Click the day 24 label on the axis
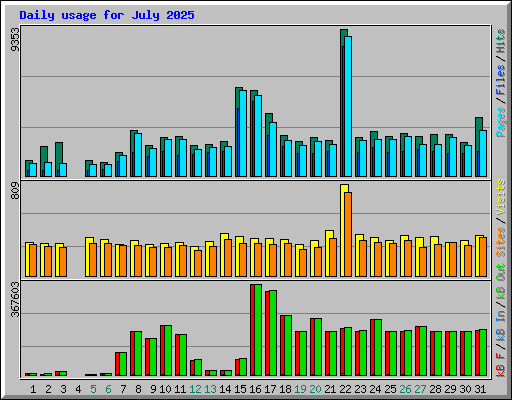Image resolution: width=512 pixels, height=400 pixels. pos(375,389)
